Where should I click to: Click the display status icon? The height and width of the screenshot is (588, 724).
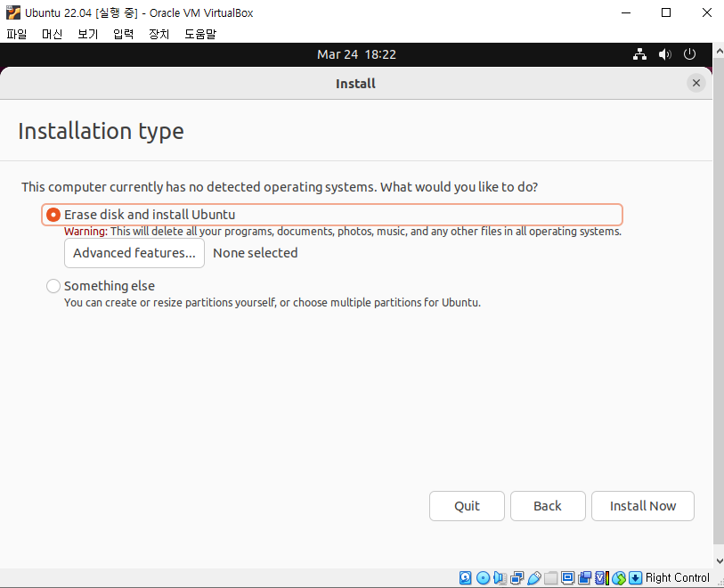(x=567, y=577)
